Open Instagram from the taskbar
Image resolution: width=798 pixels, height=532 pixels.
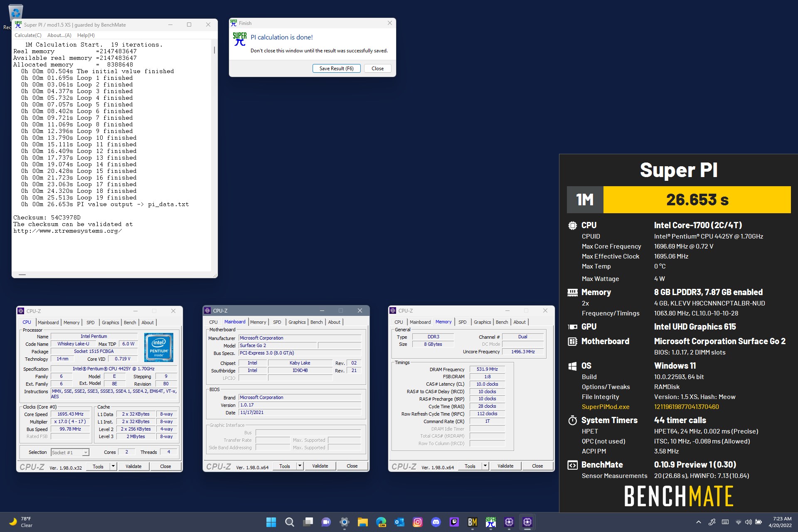click(418, 522)
